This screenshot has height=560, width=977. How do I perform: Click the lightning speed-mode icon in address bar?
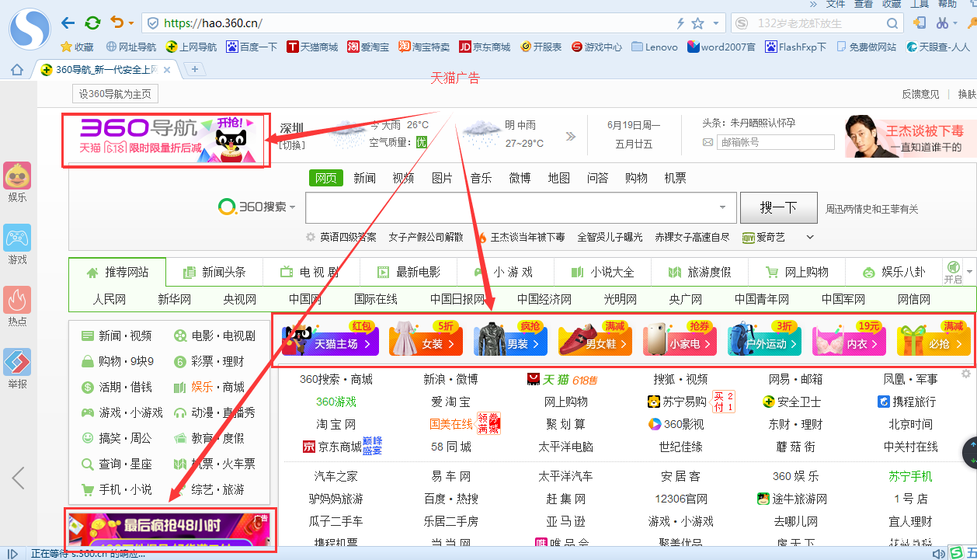coord(681,23)
